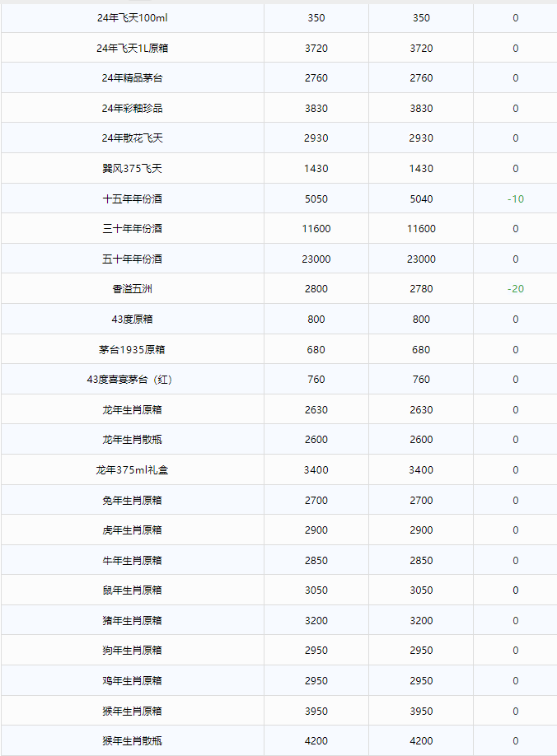
Task: Select the 0 change in 43度原箱 row
Action: pos(516,320)
